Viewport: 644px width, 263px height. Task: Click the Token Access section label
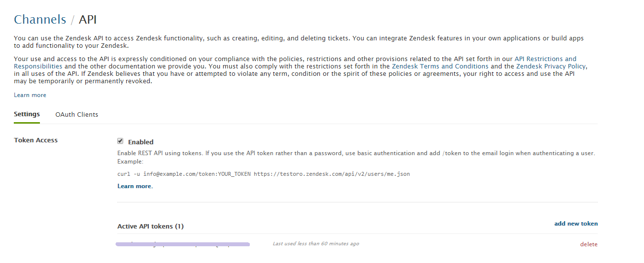click(35, 140)
